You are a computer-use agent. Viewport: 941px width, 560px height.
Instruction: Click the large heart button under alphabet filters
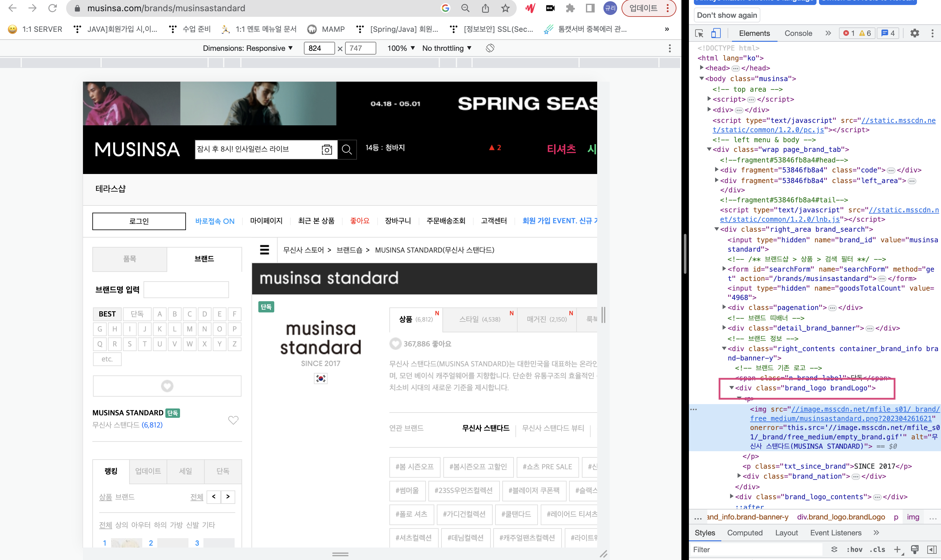pyautogui.click(x=167, y=386)
